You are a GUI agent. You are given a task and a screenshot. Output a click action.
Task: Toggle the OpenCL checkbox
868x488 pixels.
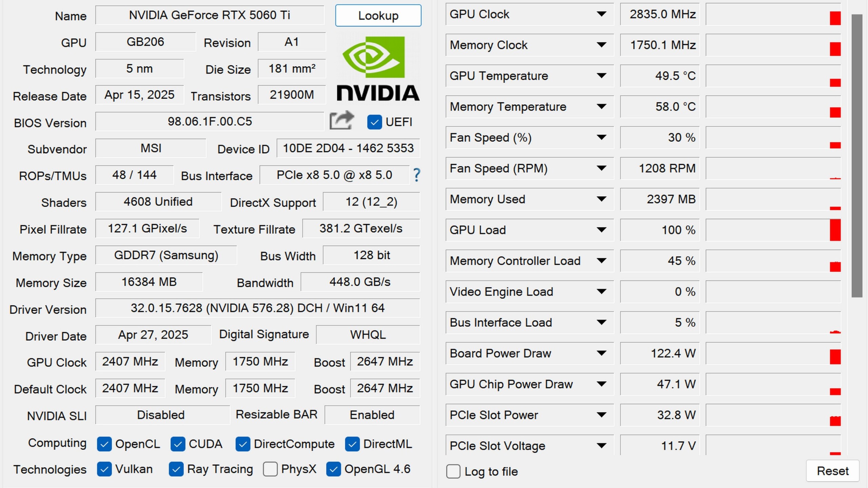pos(104,444)
